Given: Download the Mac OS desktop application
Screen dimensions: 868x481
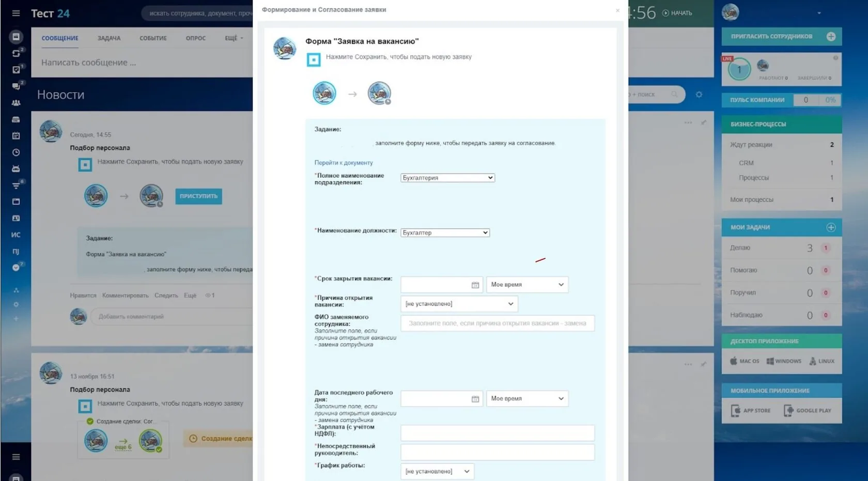Looking at the screenshot, I should 745,361.
